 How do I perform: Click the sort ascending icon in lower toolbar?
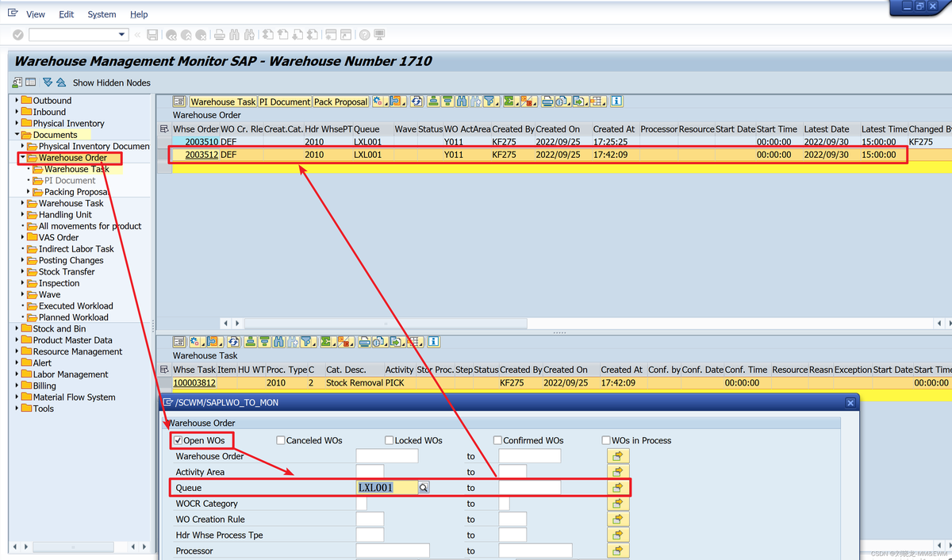point(250,342)
